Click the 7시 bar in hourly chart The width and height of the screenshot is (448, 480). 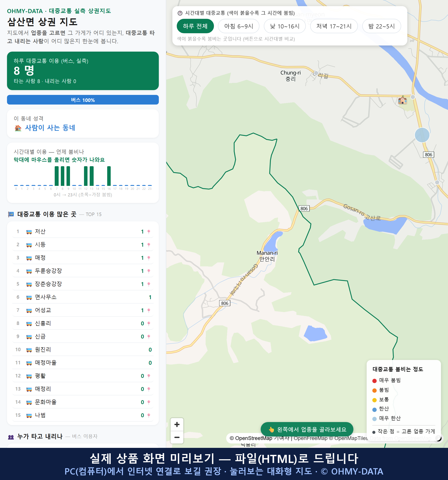[x=57, y=176]
